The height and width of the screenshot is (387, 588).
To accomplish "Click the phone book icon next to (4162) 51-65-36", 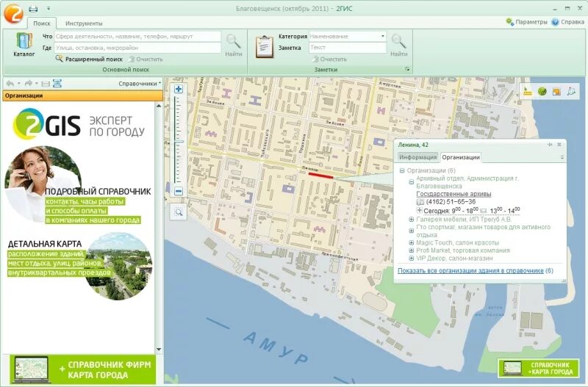I will click(x=420, y=202).
